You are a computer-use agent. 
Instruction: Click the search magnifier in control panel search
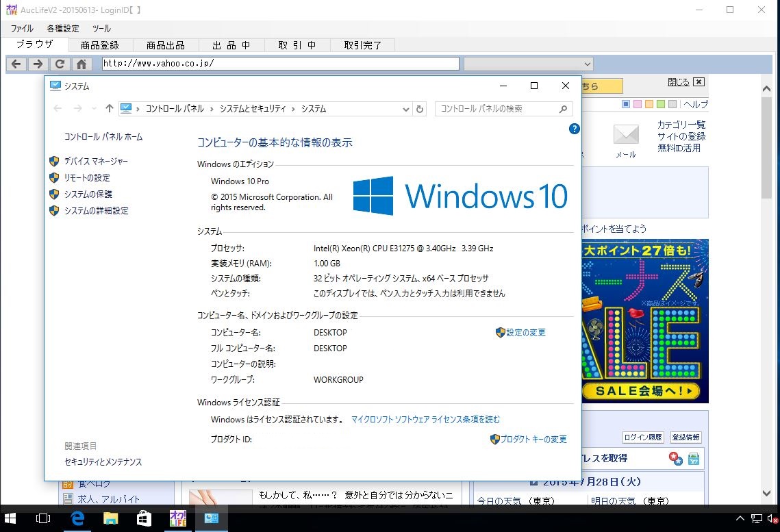[x=563, y=109]
